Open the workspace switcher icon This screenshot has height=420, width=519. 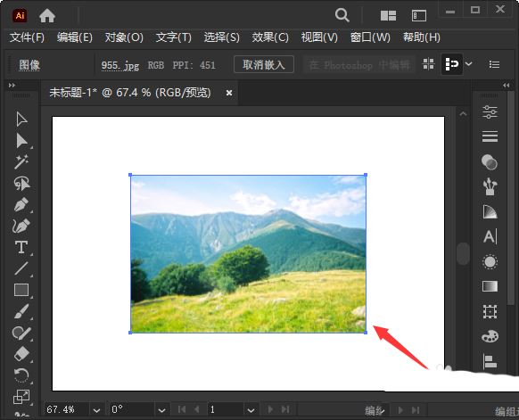point(419,15)
